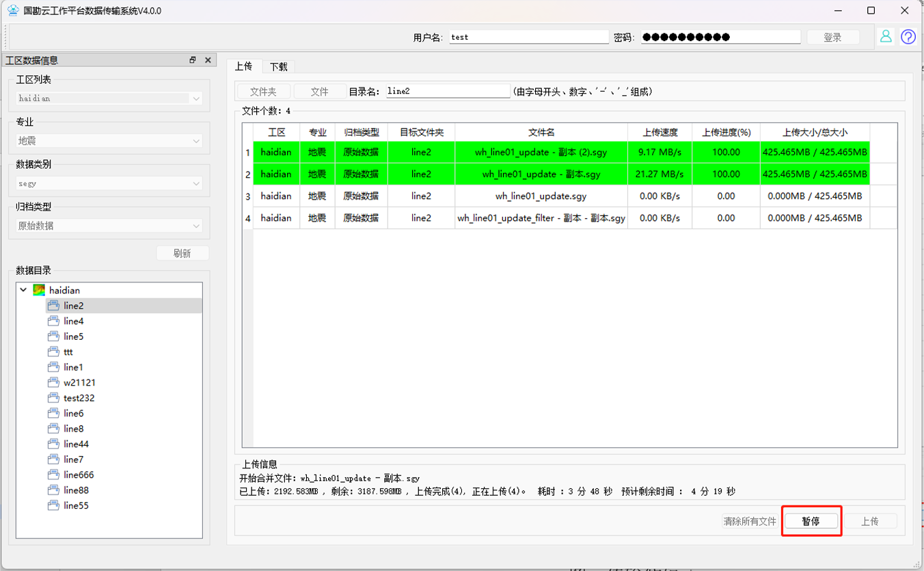
Task: Select the line4 folder icon
Action: click(x=53, y=321)
